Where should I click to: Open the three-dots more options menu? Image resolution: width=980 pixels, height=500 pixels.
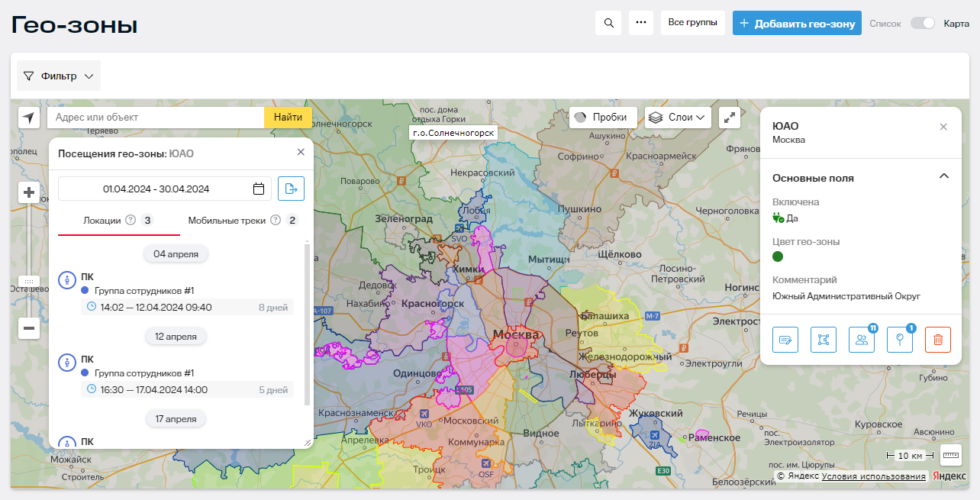click(641, 23)
